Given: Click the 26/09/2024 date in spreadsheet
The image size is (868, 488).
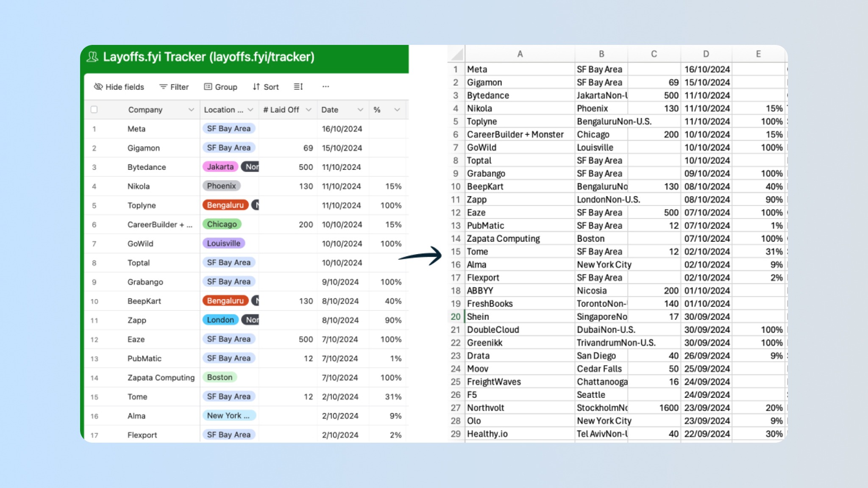Looking at the screenshot, I should 706,356.
